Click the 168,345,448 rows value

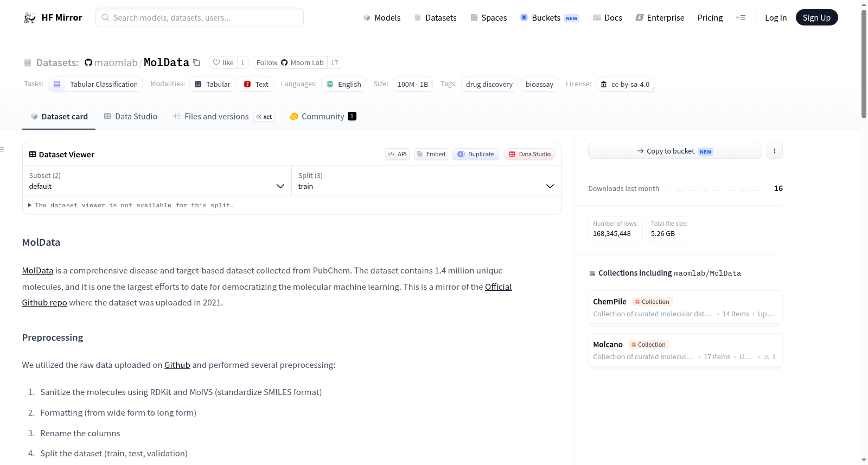point(612,233)
